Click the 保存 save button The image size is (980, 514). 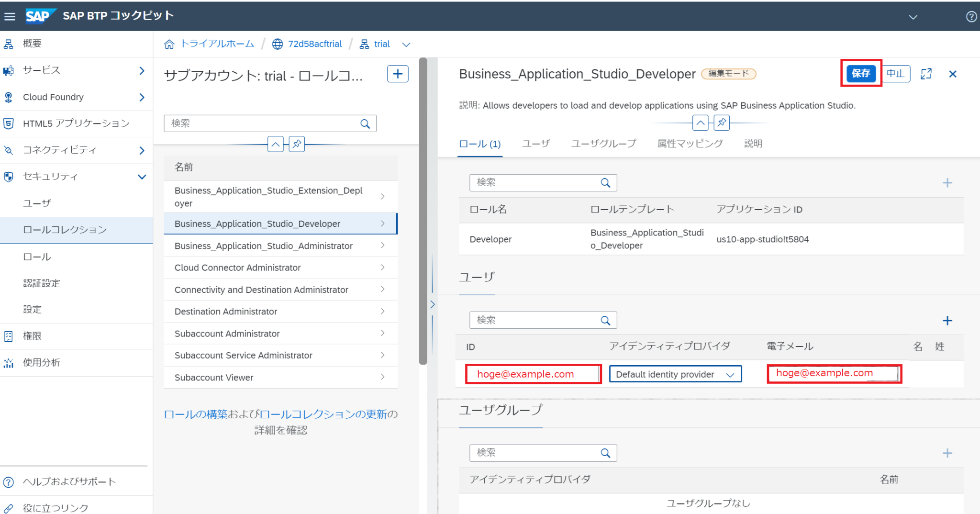861,73
